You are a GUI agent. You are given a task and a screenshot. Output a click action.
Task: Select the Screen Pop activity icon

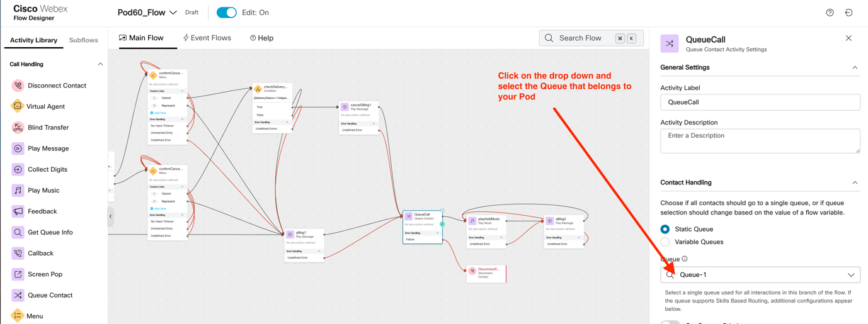[18, 274]
